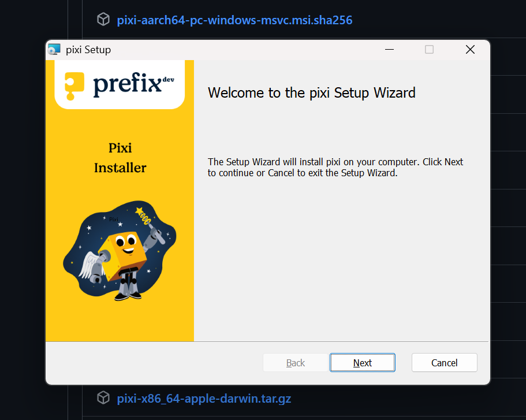Click the "Welcome to the pixi Setup Wizard" heading
This screenshot has height=420, width=526.
coord(311,92)
